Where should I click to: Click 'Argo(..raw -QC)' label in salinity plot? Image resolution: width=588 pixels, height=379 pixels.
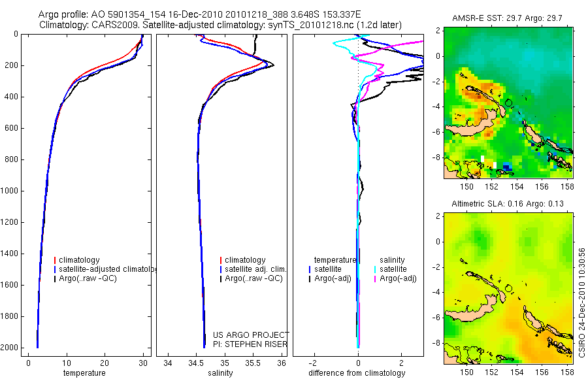254,278
